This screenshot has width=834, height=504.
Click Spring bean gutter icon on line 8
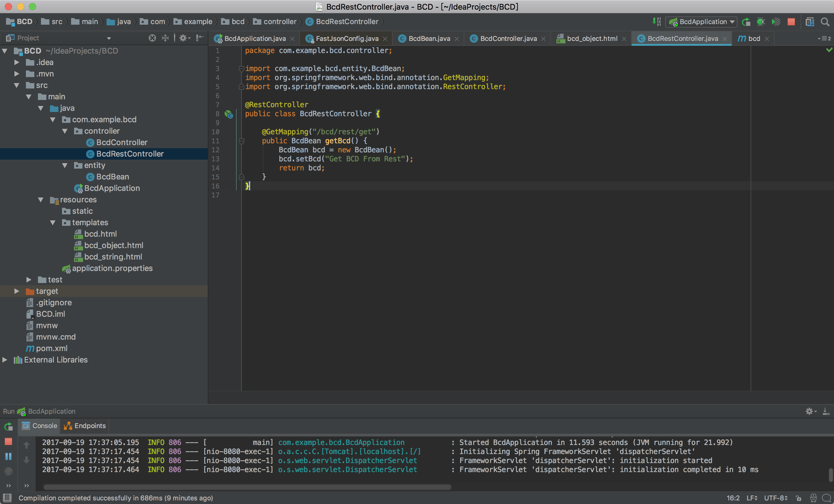[x=229, y=114]
